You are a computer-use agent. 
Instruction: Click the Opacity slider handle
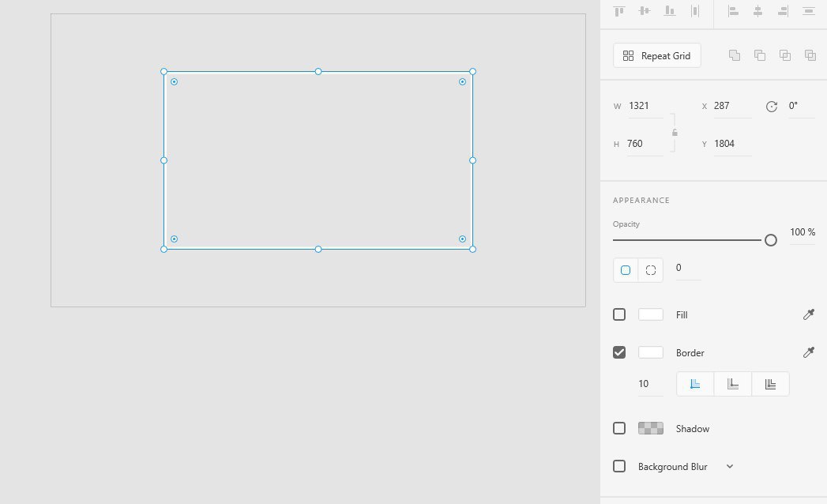771,240
